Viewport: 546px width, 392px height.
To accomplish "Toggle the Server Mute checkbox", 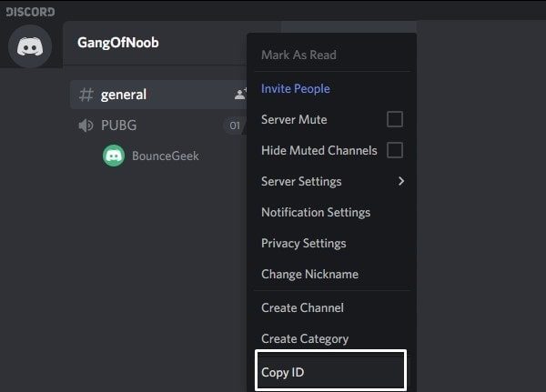I will [x=395, y=119].
